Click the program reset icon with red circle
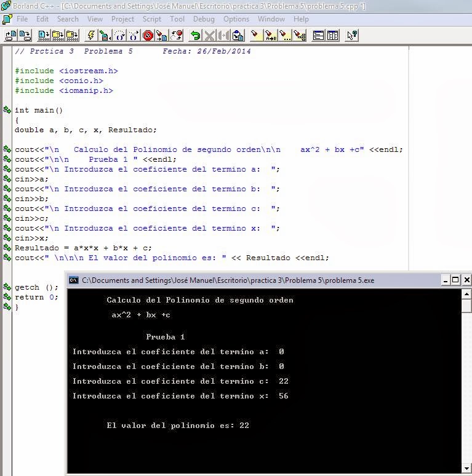Image resolution: width=472 pixels, height=476 pixels. pyautogui.click(x=177, y=36)
